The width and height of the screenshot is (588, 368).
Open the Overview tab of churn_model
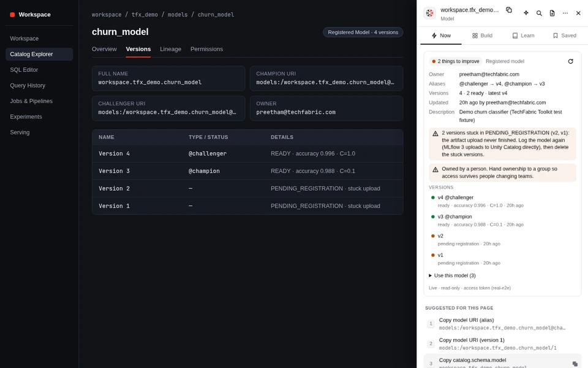(x=104, y=49)
